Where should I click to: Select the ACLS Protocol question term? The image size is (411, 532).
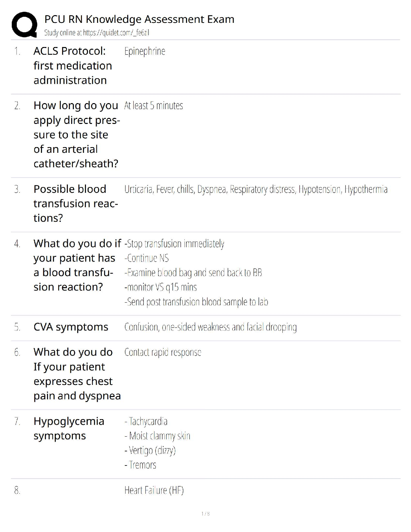tap(73, 65)
